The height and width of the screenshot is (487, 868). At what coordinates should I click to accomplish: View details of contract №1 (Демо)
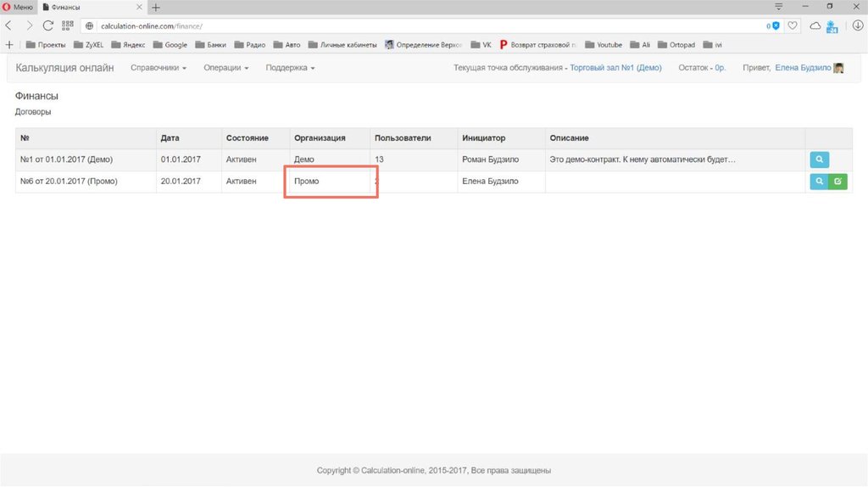(x=819, y=160)
